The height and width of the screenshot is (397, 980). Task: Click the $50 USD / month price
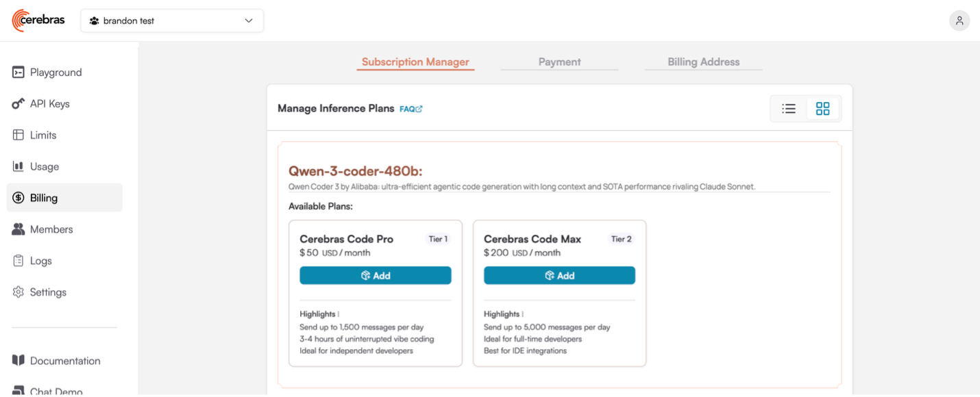pyautogui.click(x=335, y=253)
